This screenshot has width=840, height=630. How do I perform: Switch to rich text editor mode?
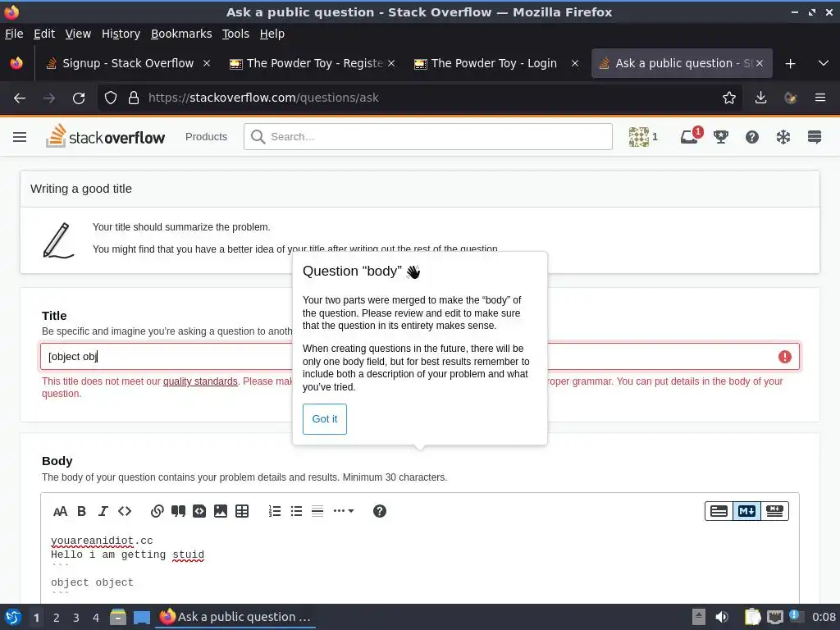pos(719,511)
